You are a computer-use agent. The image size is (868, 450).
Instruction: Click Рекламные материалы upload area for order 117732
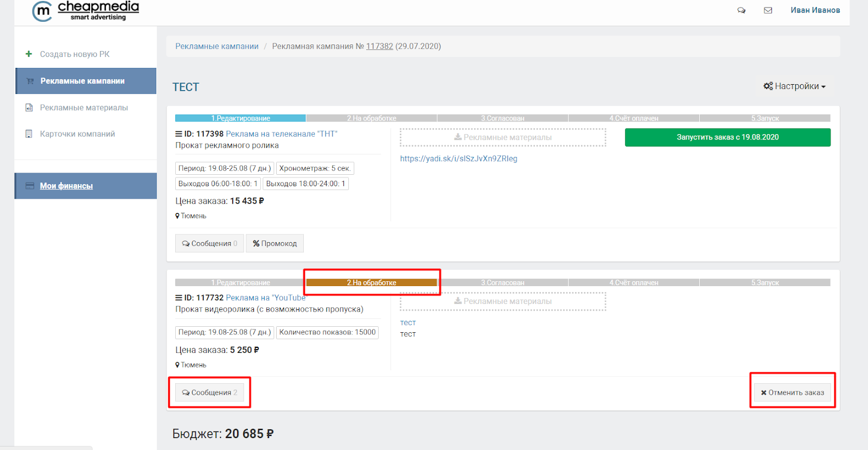(x=503, y=301)
